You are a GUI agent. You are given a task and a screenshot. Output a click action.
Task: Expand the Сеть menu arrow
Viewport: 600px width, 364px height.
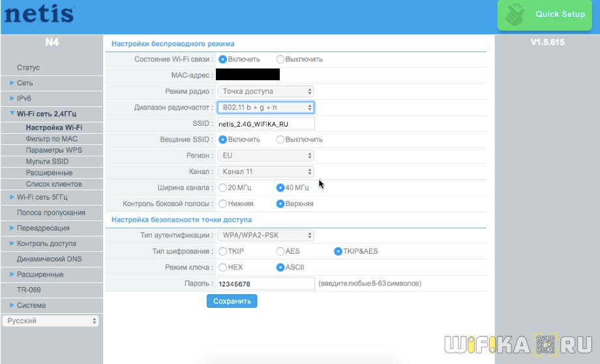12,83
